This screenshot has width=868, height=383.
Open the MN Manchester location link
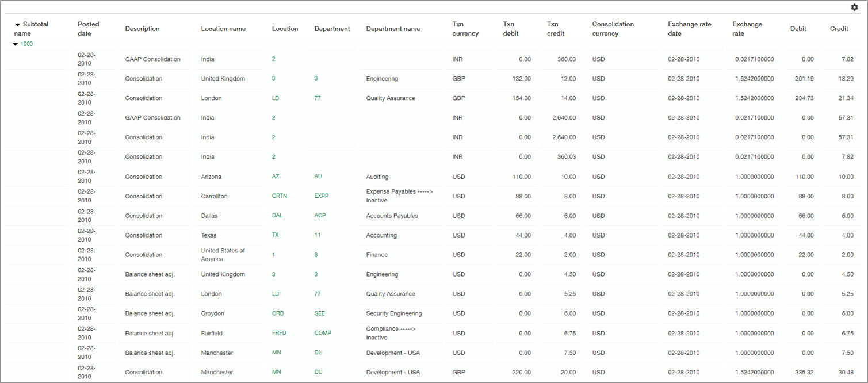276,352
